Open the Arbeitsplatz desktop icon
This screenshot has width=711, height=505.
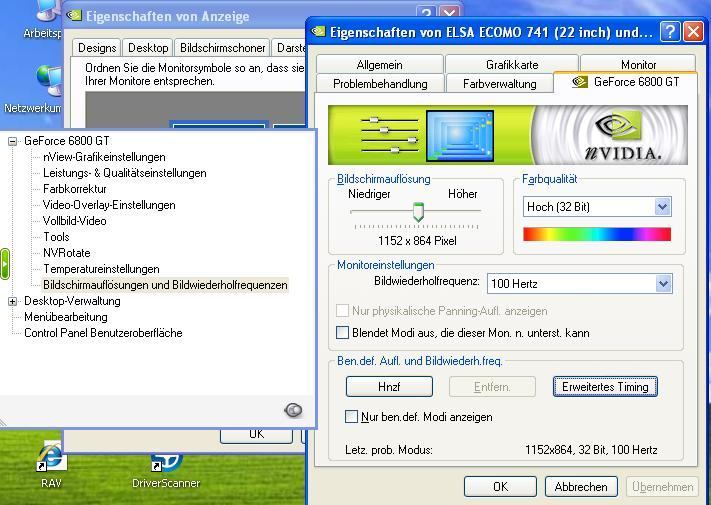coord(50,10)
